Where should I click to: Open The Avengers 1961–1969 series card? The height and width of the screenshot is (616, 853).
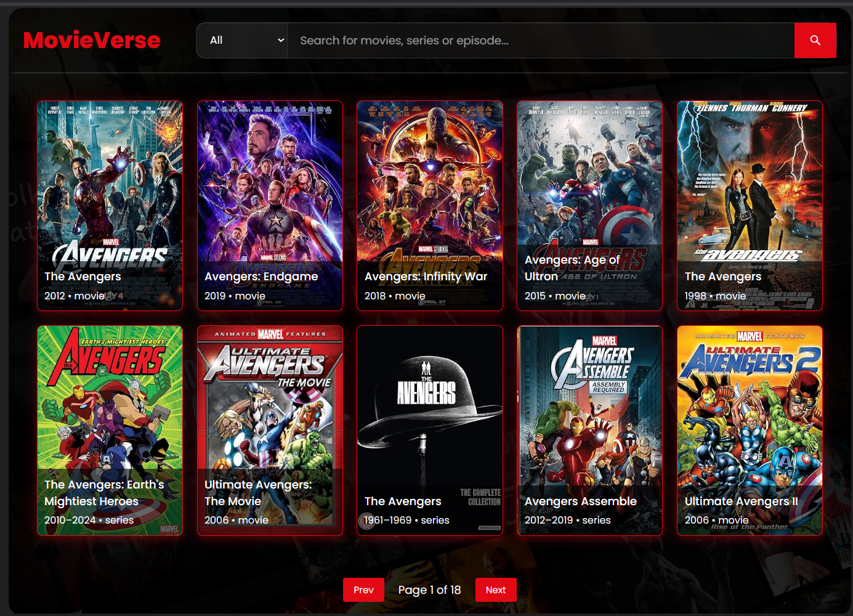point(430,431)
